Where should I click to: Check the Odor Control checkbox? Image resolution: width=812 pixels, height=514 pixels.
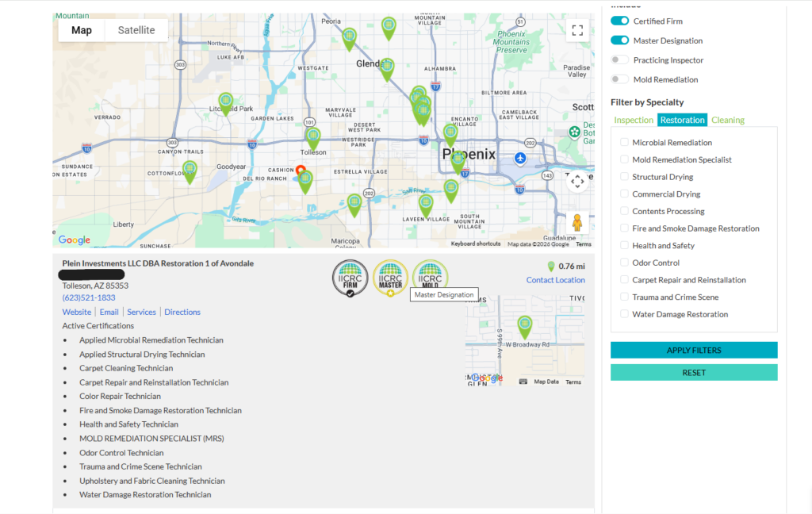pyautogui.click(x=624, y=263)
